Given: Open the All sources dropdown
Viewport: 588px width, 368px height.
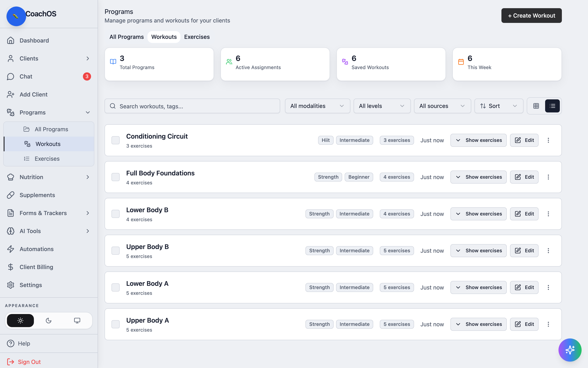Looking at the screenshot, I should [x=442, y=106].
